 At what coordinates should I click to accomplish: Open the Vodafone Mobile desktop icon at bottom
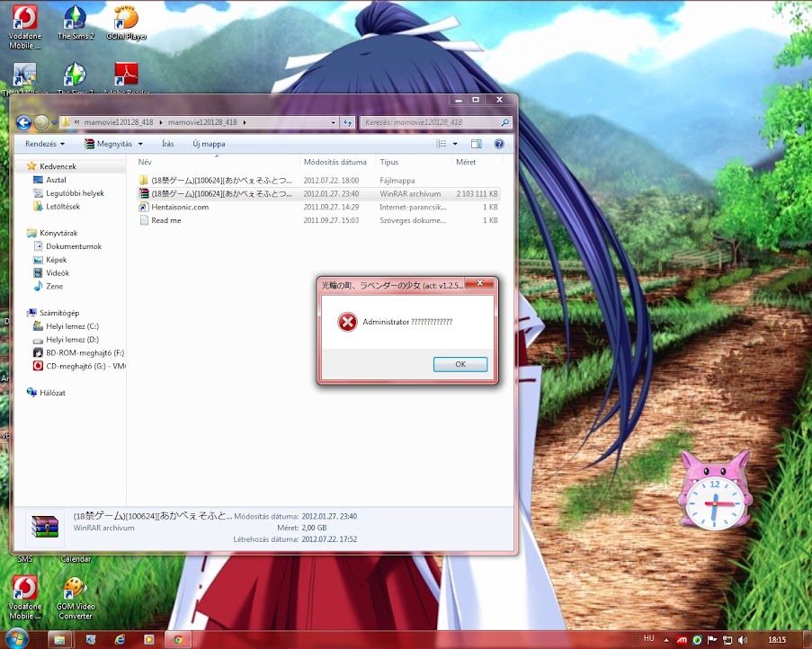(x=24, y=599)
